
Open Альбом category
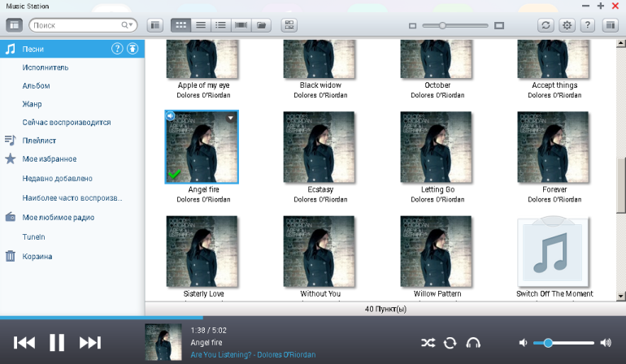(36, 86)
